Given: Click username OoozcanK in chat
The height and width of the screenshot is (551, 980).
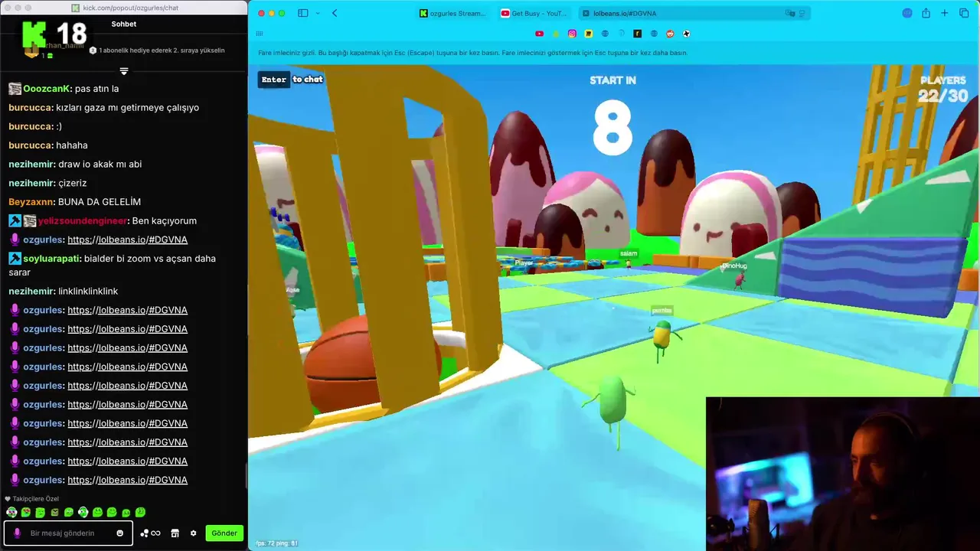Looking at the screenshot, I should (x=47, y=89).
